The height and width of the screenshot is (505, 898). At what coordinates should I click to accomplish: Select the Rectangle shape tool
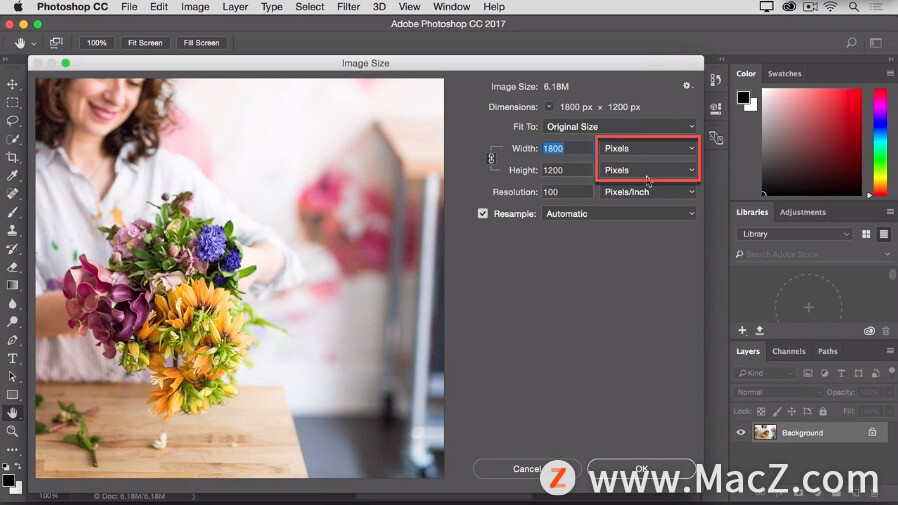[x=12, y=395]
